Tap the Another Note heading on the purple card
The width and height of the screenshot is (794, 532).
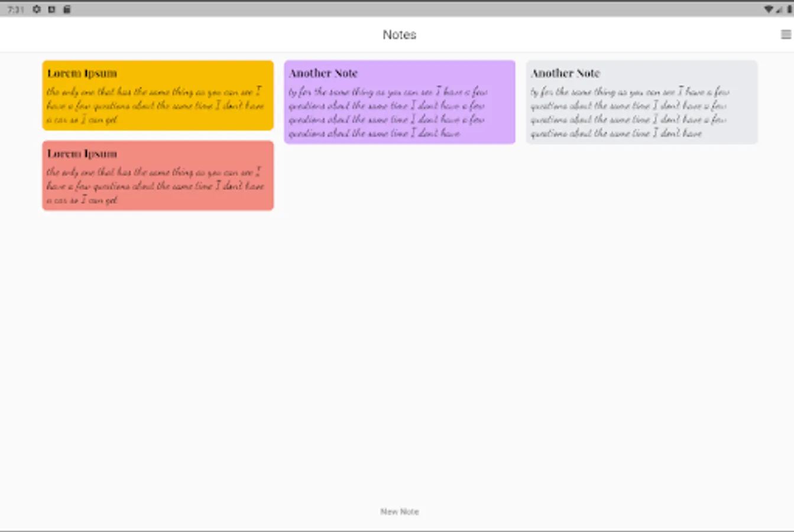[323, 73]
